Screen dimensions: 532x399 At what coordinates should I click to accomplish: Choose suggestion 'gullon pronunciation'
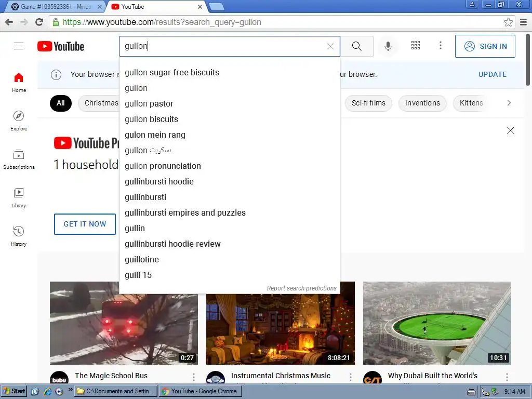tap(229, 166)
